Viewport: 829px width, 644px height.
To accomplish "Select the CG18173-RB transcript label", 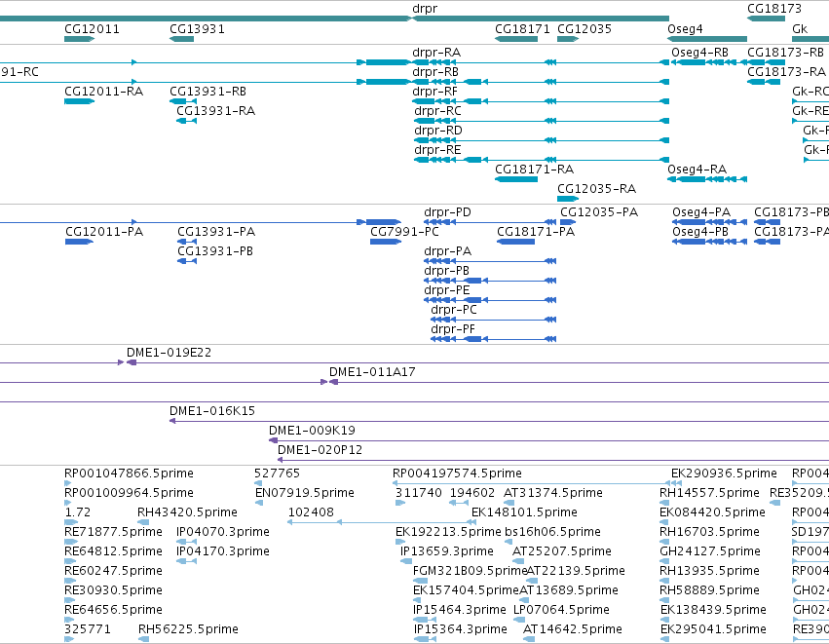I will 785,53.
